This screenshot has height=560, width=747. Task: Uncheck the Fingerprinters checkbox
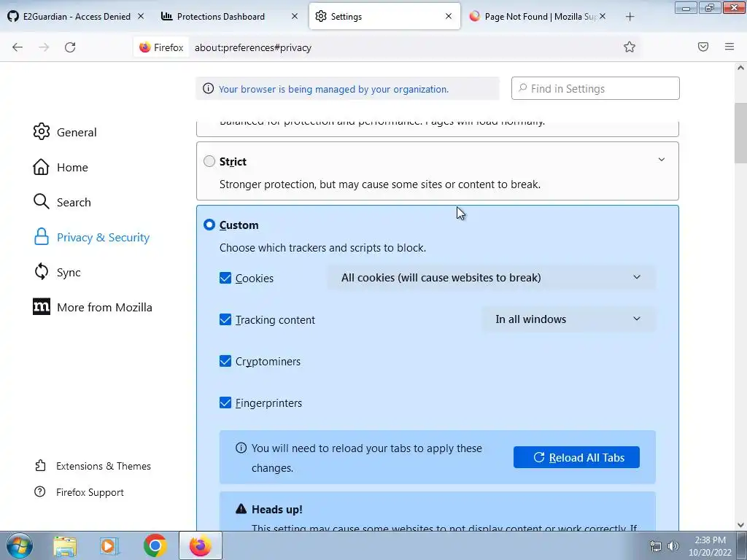click(225, 402)
